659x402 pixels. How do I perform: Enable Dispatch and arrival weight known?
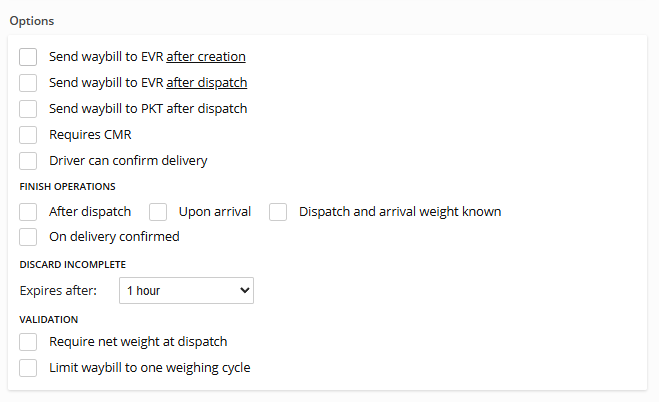(278, 212)
